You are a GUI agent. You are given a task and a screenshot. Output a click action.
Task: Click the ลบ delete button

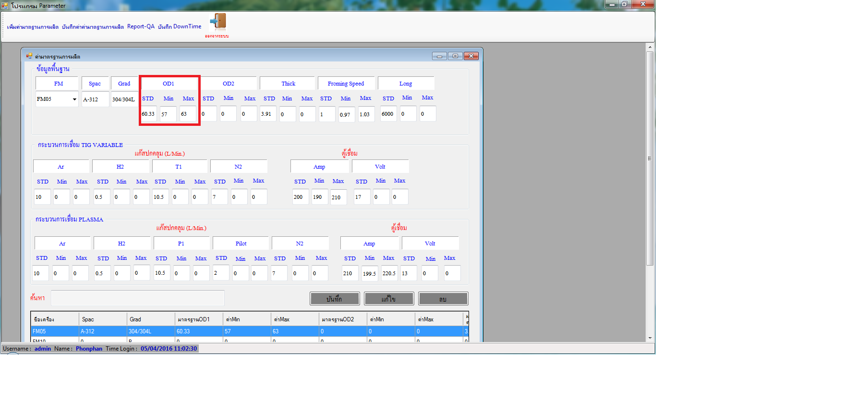tap(443, 299)
